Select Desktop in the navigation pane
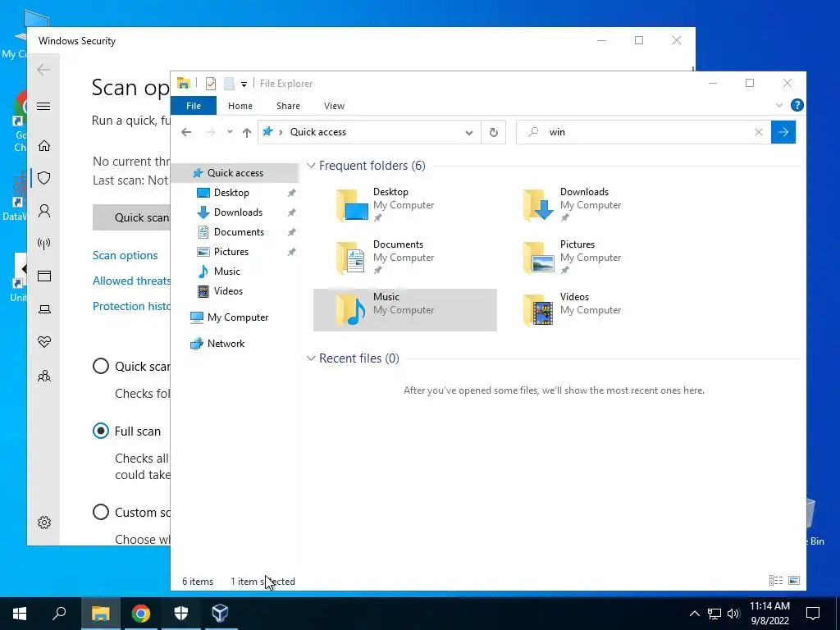 coord(231,193)
